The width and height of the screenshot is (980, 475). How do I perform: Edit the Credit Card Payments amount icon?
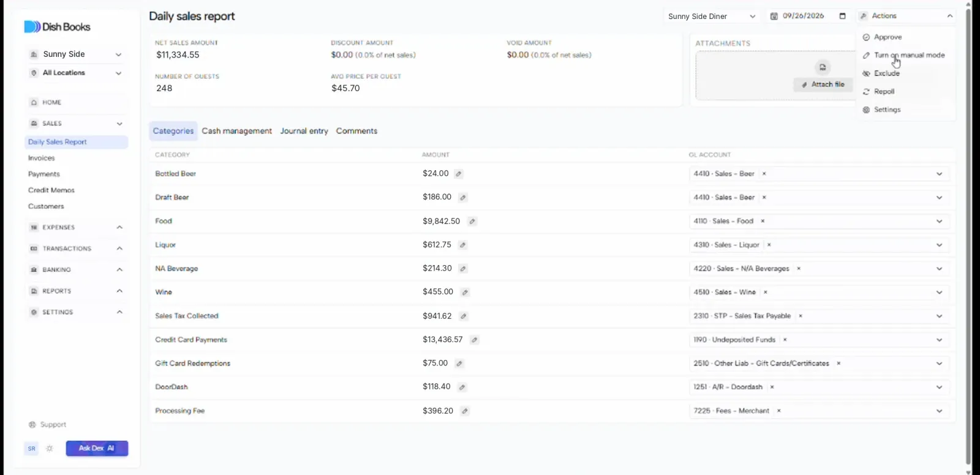475,340
